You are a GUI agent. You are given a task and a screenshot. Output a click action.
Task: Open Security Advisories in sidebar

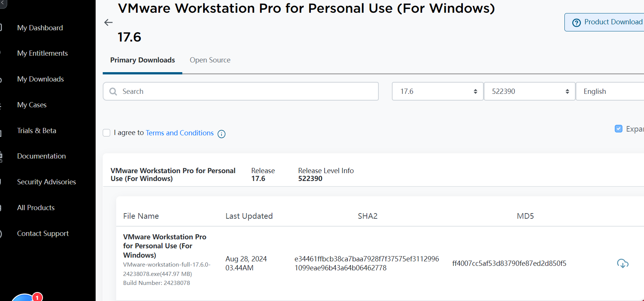click(x=47, y=182)
